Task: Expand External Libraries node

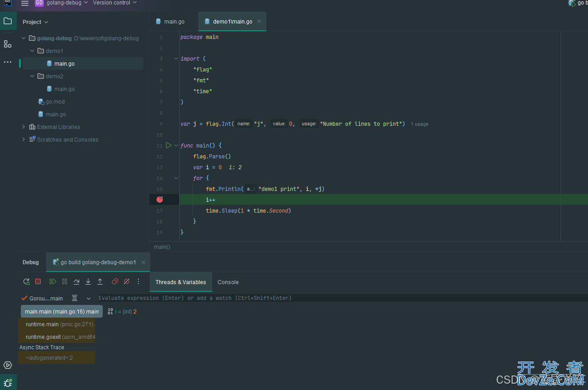Action: pos(24,127)
